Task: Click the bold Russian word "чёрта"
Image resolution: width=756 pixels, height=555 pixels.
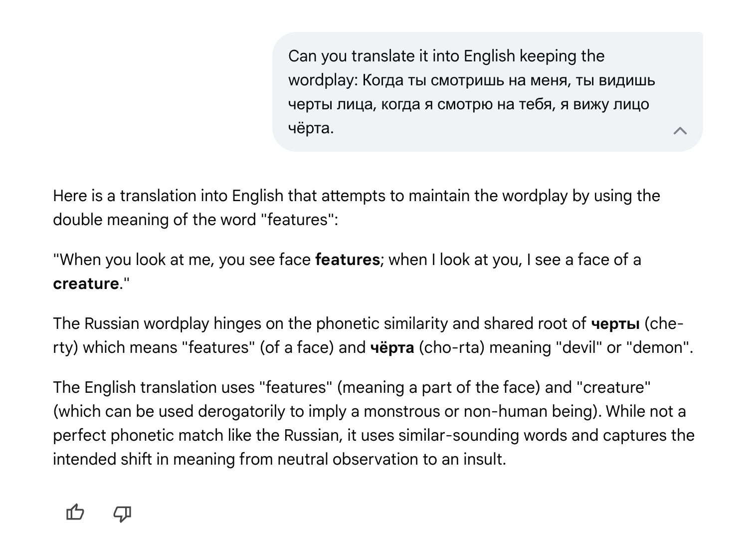Action: 392,347
